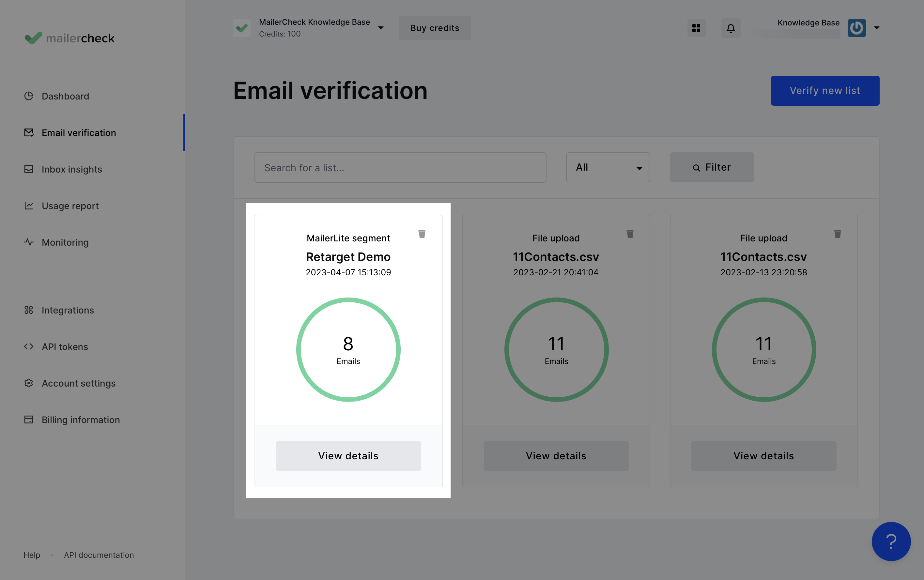Screen dimensions: 924x580
Task: Open the Usage report page
Action: pyautogui.click(x=70, y=206)
